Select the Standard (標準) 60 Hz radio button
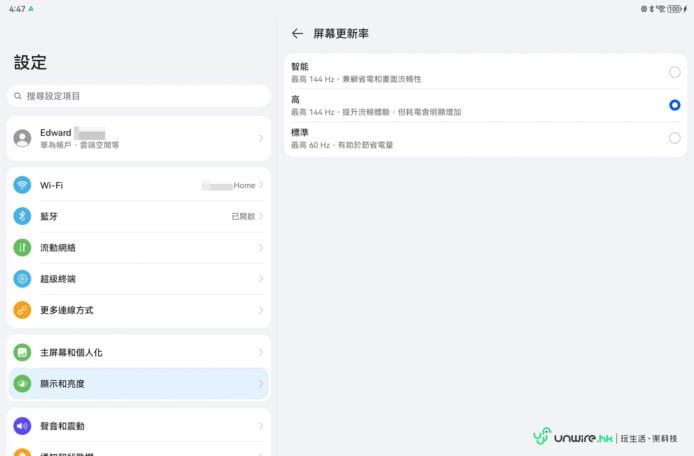Screen dimensions: 694x456 pos(674,139)
